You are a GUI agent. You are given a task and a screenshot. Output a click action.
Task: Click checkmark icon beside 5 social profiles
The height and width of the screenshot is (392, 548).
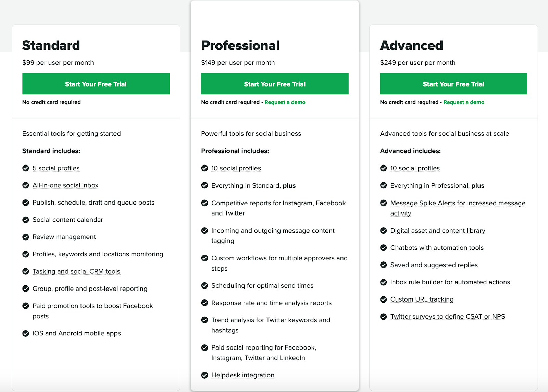tap(26, 168)
